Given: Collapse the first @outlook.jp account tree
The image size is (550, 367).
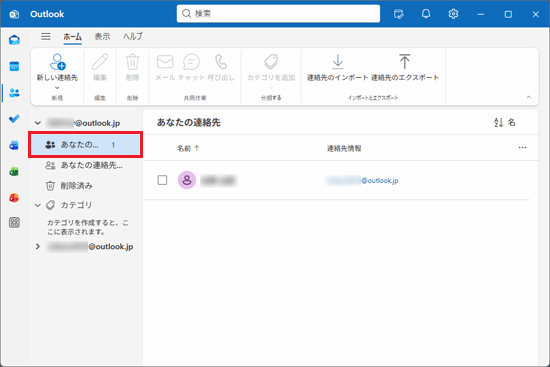Looking at the screenshot, I should click(x=38, y=123).
